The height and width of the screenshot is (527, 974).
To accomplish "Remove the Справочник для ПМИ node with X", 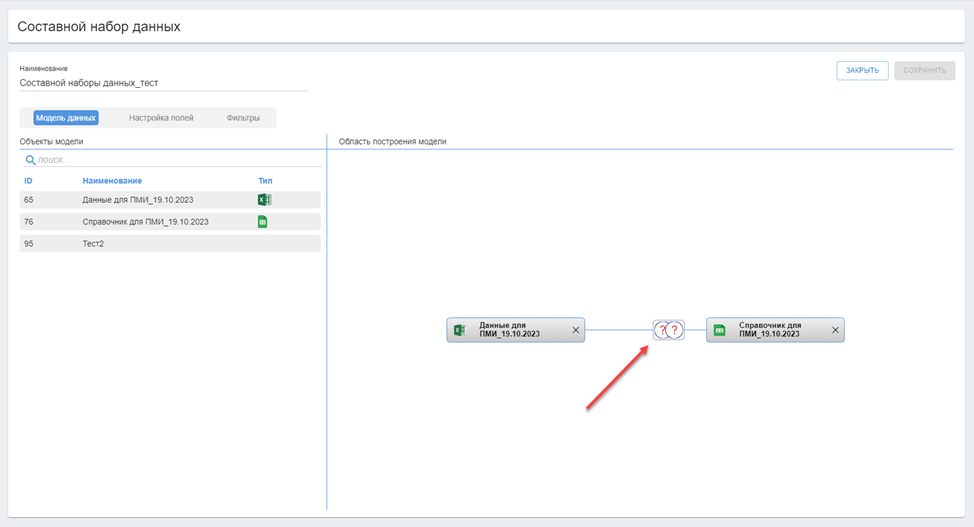I will (835, 330).
